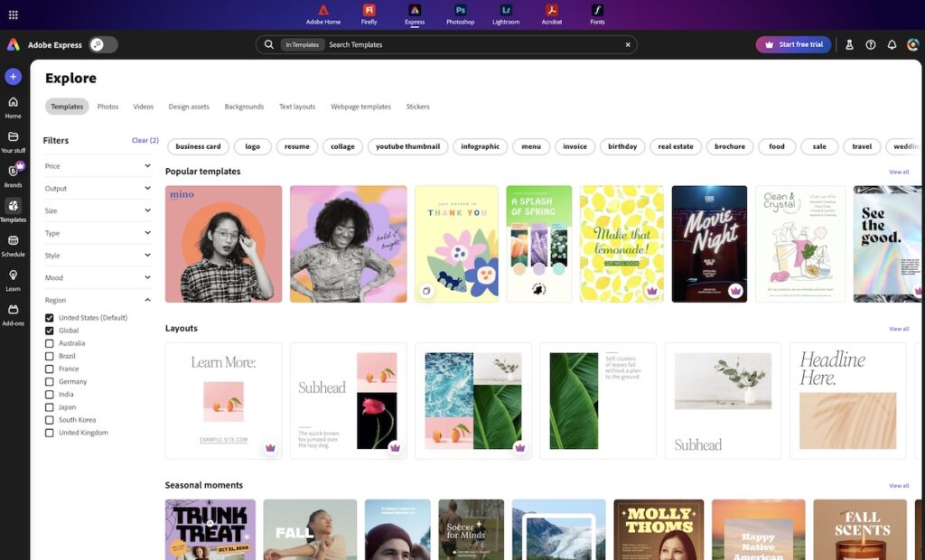
Task: Enable the Japan region checkbox
Action: 49,406
